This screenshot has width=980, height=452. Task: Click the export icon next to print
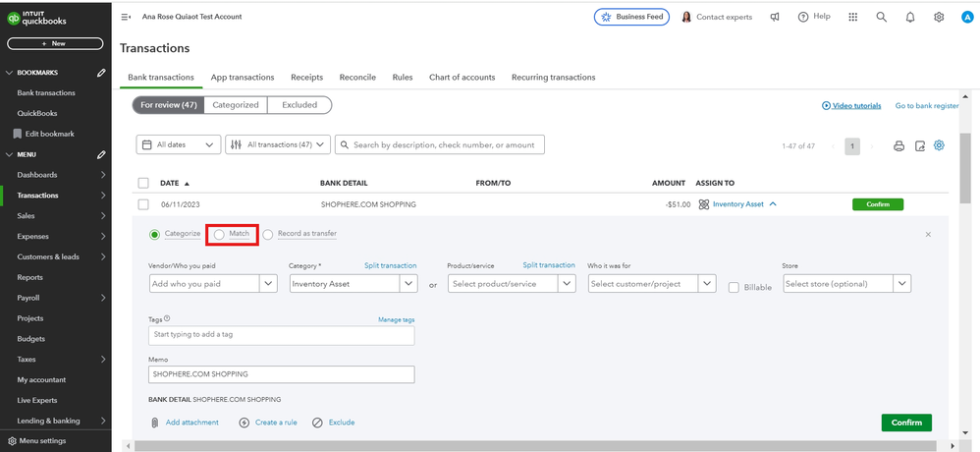(x=920, y=145)
